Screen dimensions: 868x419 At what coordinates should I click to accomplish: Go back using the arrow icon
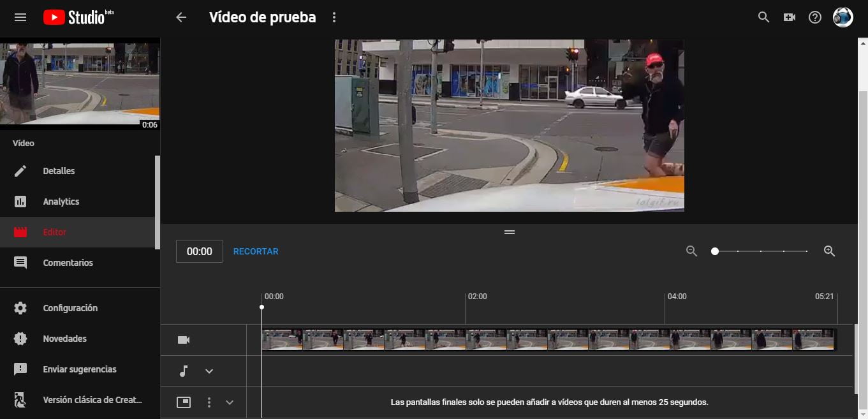pos(181,17)
